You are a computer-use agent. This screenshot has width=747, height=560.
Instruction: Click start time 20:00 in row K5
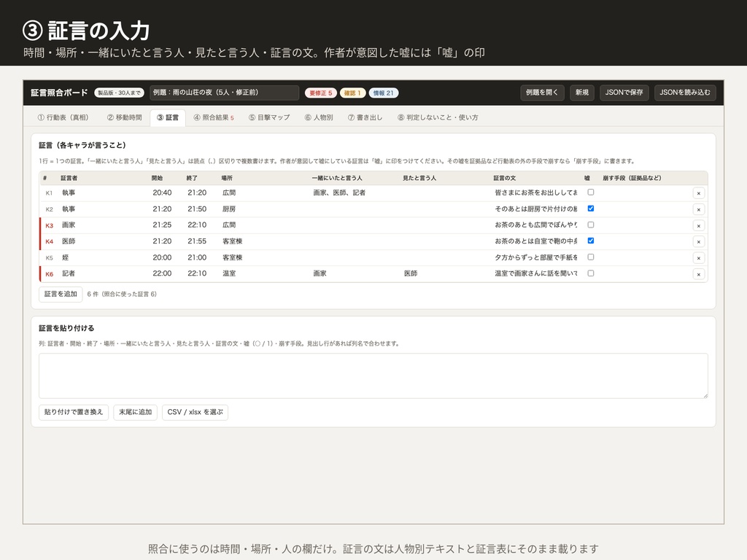tap(167, 257)
